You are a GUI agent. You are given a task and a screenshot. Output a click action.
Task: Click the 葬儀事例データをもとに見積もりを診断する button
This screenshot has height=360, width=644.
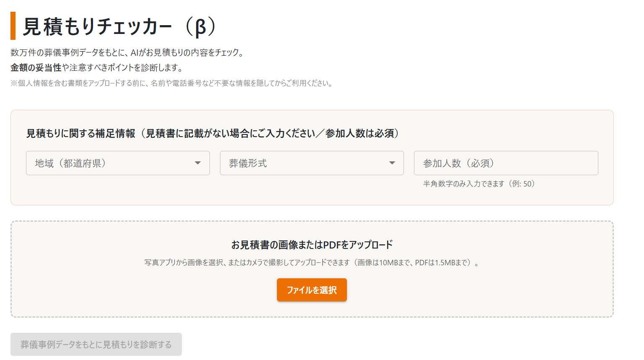(96, 344)
